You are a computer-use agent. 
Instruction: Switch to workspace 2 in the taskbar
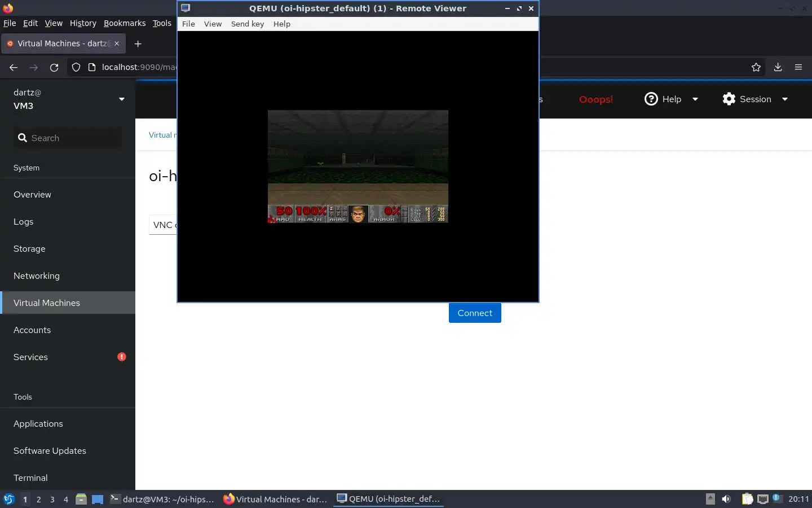(x=38, y=499)
